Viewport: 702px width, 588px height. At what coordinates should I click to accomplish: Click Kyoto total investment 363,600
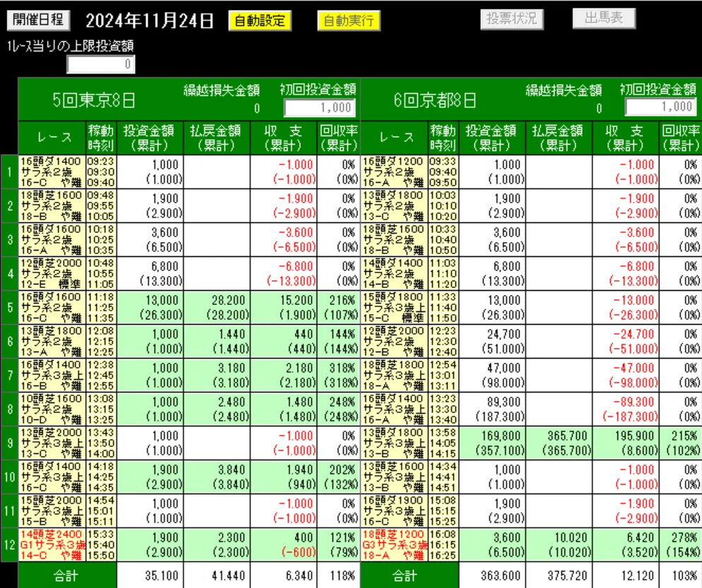[492, 575]
